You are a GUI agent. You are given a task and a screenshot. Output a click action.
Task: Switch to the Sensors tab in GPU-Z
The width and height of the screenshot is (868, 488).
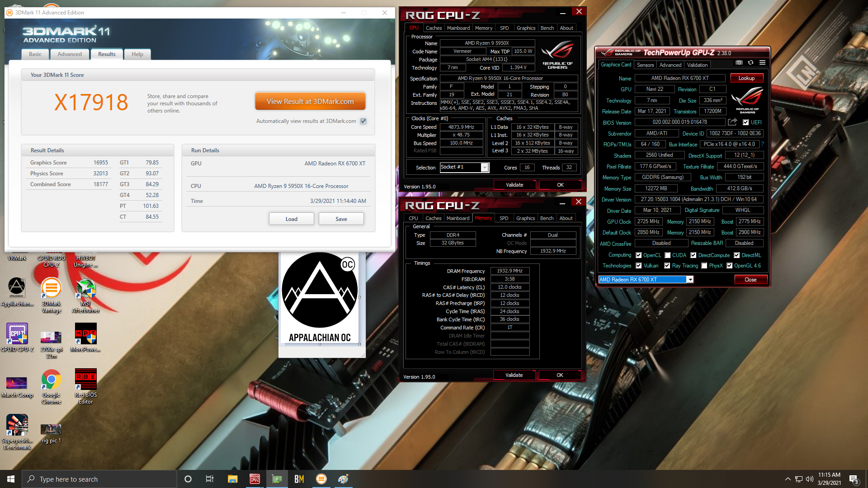coord(645,65)
